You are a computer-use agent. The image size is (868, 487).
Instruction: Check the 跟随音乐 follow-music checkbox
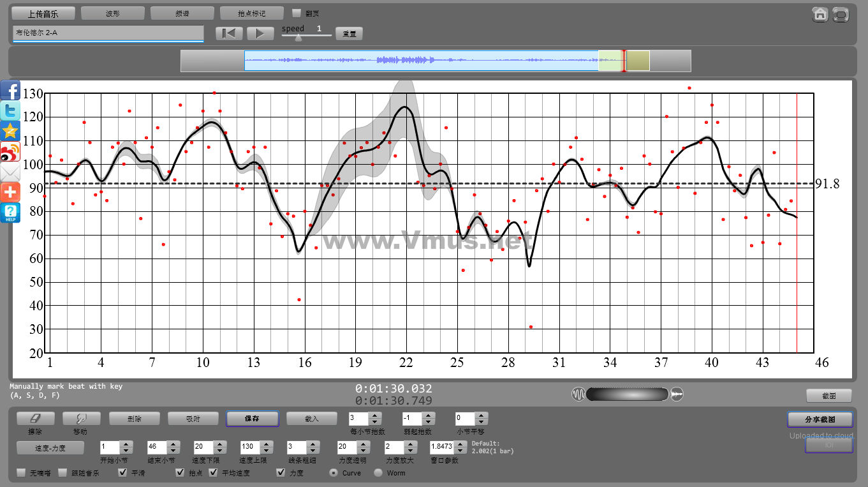pyautogui.click(x=63, y=473)
